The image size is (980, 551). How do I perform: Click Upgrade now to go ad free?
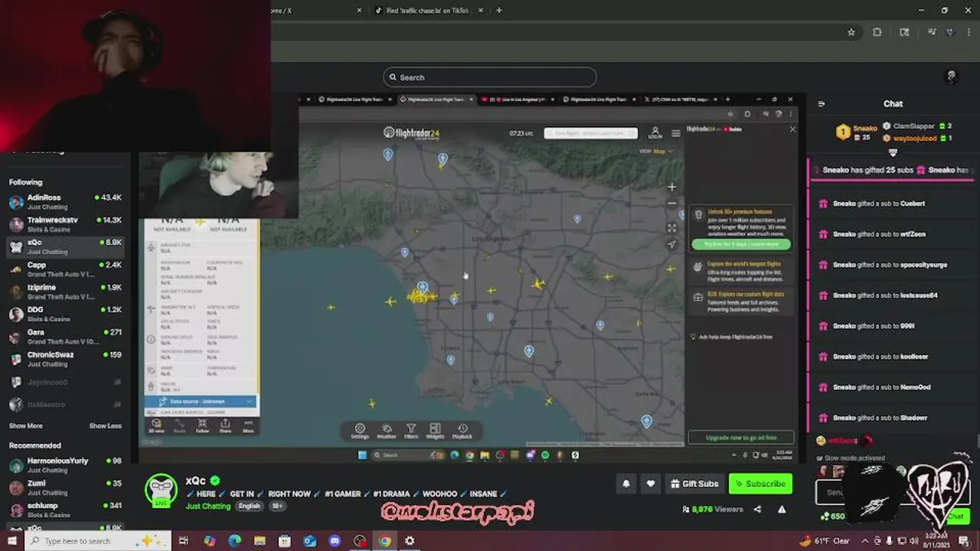(740, 438)
